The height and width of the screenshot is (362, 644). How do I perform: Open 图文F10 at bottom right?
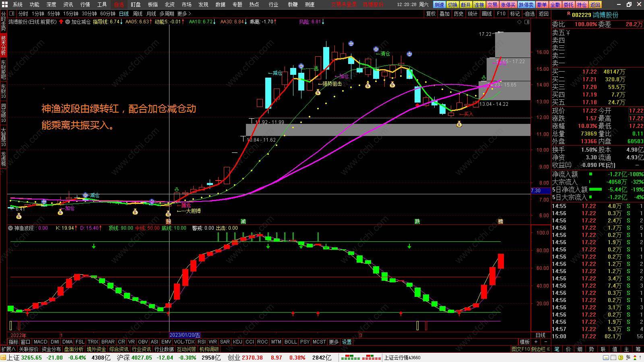[521, 349]
